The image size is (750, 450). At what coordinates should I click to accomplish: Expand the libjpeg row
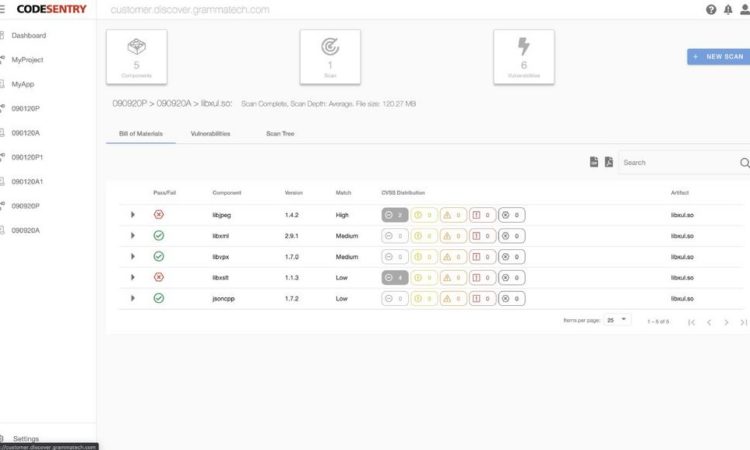(132, 215)
